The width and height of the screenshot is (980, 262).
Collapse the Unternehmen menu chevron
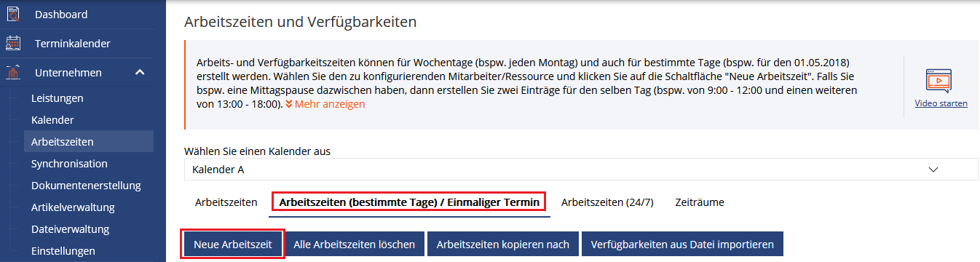(x=140, y=72)
